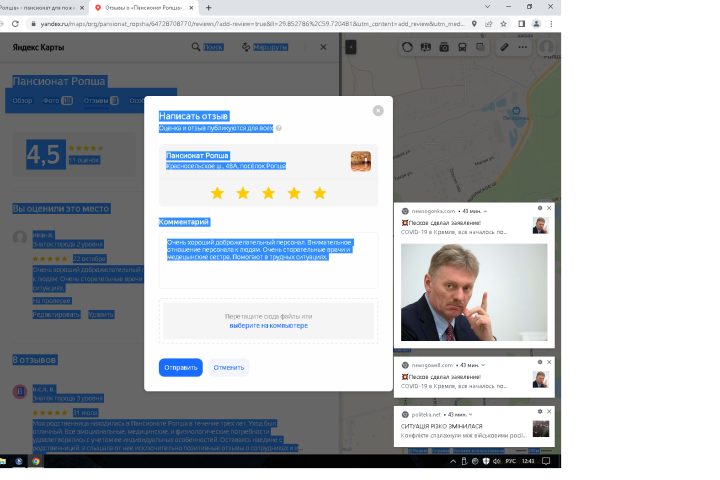The height and width of the screenshot is (480, 720).
Task: Close the 'Написать отзыв' dialog
Action: (378, 111)
